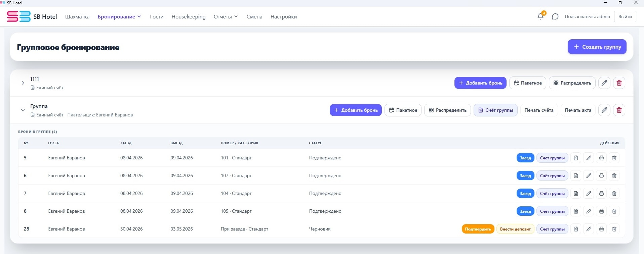
Task: Go to Шахматка
Action: coord(77,16)
